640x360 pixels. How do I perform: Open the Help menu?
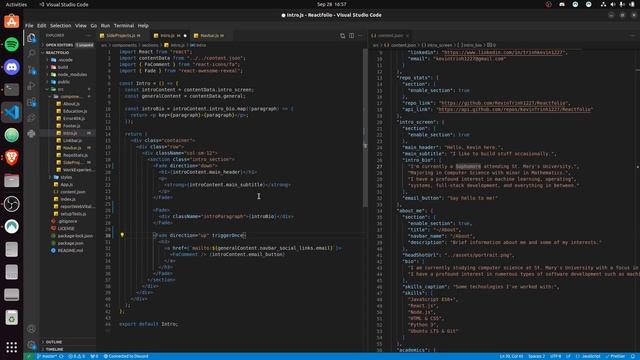click(x=143, y=25)
